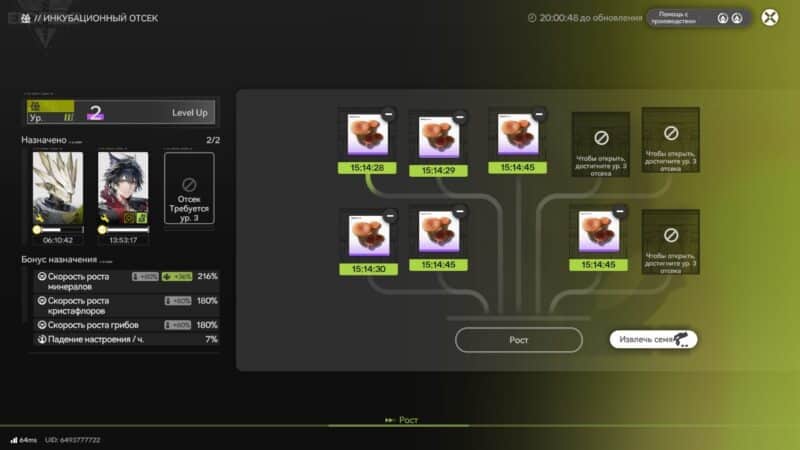
Task: Click the mineral growth speed bonus icon
Action: tap(42, 276)
